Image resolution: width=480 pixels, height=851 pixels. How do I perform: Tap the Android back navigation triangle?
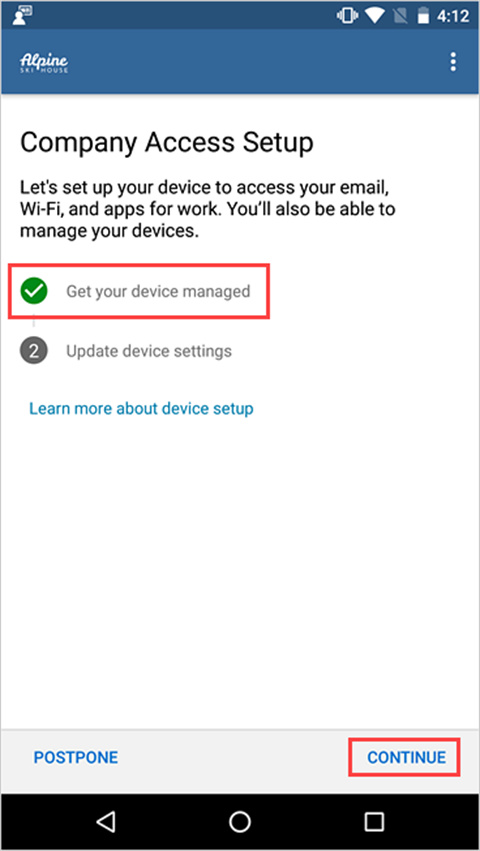(x=105, y=822)
